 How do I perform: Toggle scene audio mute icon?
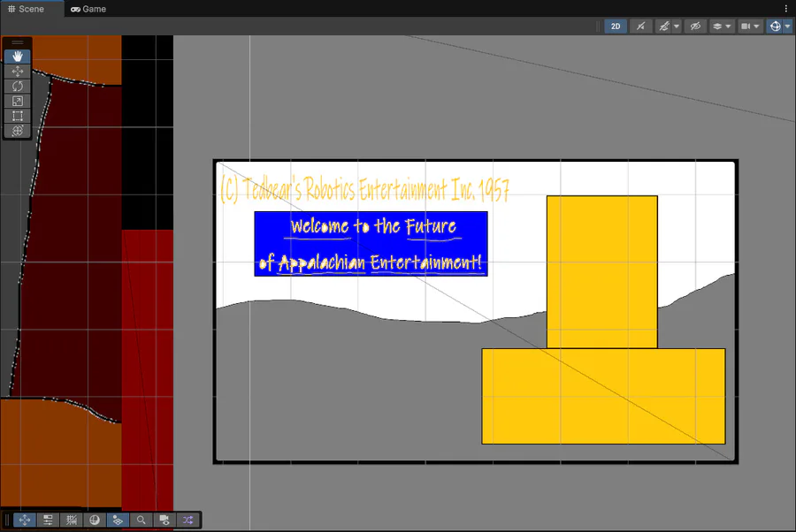point(640,27)
